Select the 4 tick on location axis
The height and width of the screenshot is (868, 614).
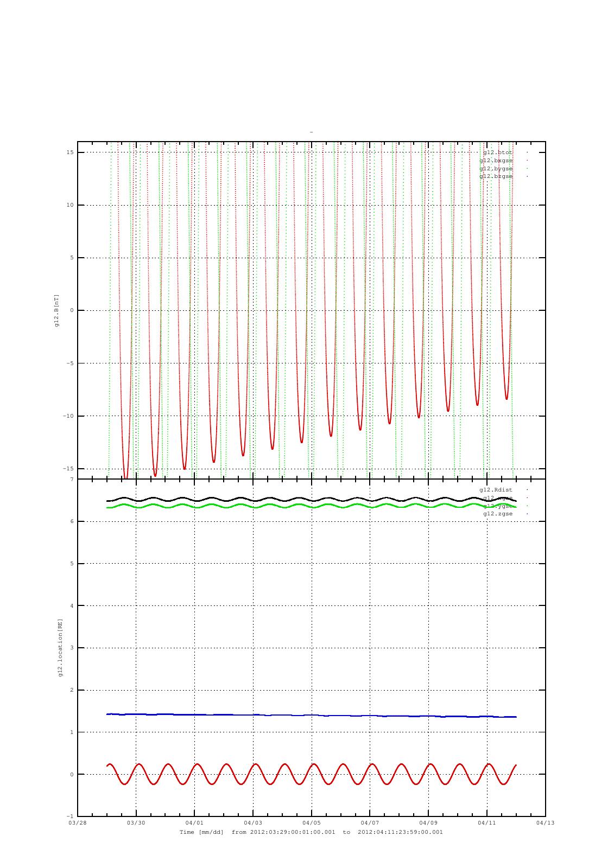pos(72,606)
